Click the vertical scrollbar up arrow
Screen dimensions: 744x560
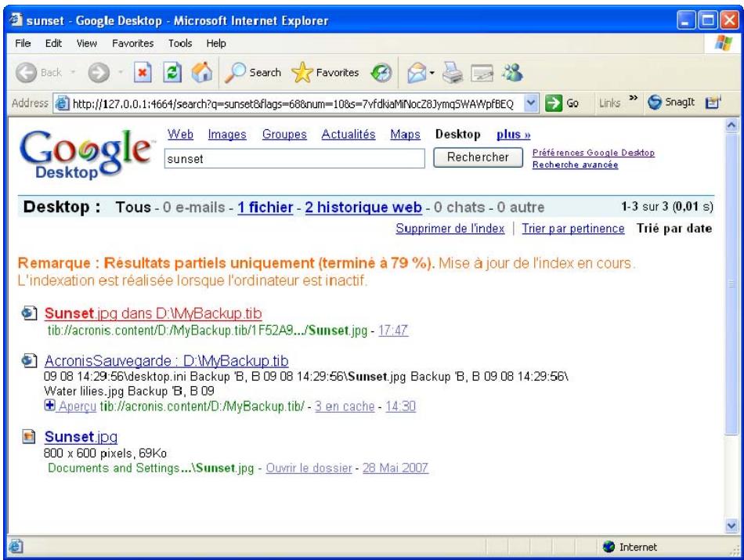pos(731,125)
